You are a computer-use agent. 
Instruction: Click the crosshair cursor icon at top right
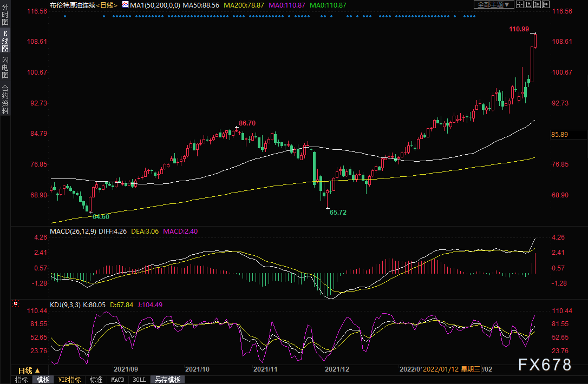(x=520, y=4)
